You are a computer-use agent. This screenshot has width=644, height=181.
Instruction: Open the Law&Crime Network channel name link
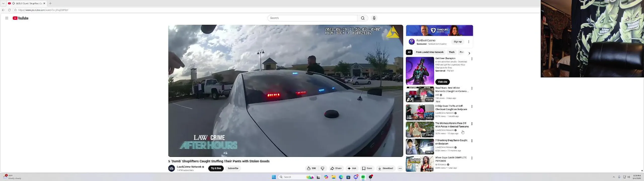(189, 167)
